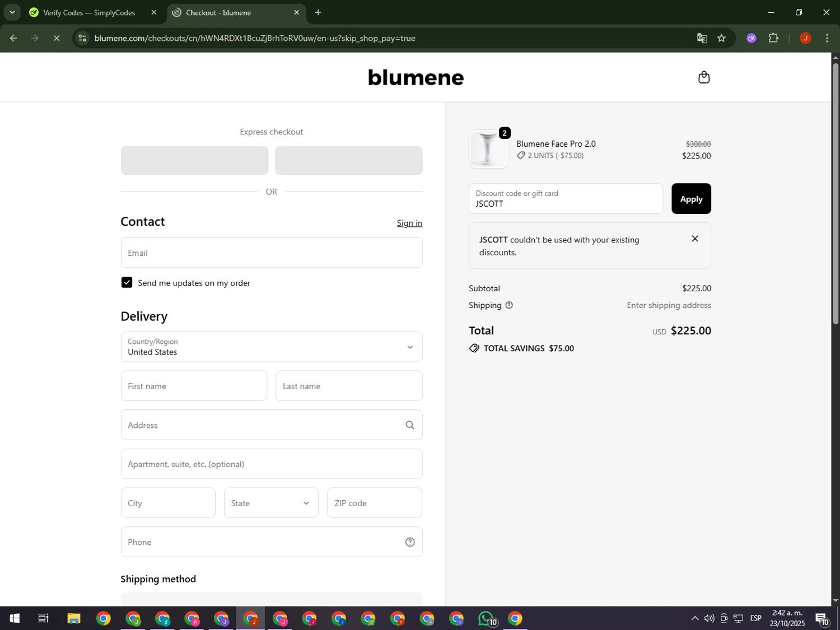Click the Sign in link

coord(409,223)
